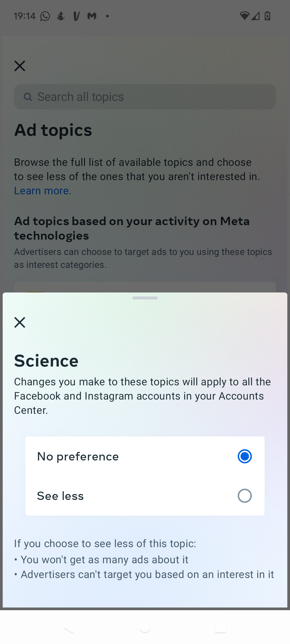Screen dimensions: 290x644
Task: Close the Ad topics page
Action: tap(20, 66)
